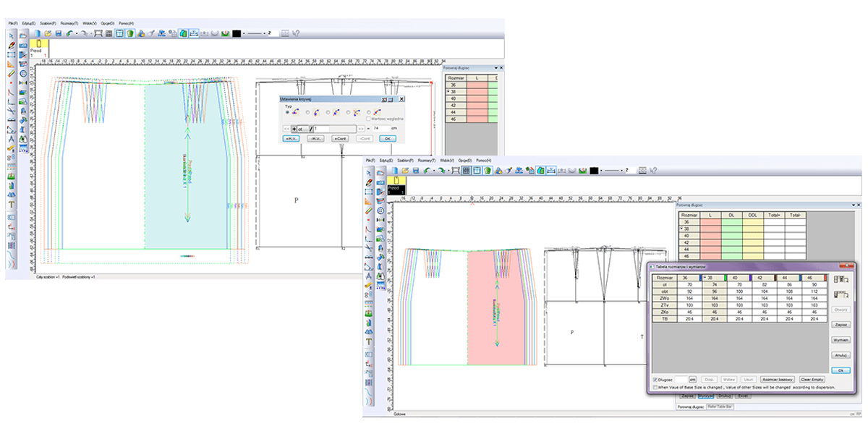The width and height of the screenshot is (868, 434).
Task: Click upper table import icon in size table dialog
Action: pos(841,279)
